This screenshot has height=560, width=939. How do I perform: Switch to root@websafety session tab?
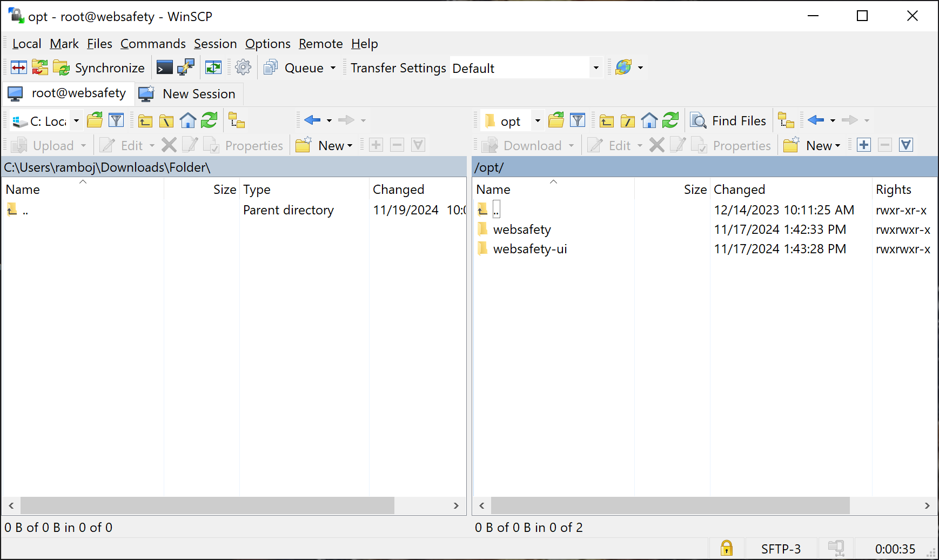click(x=68, y=93)
